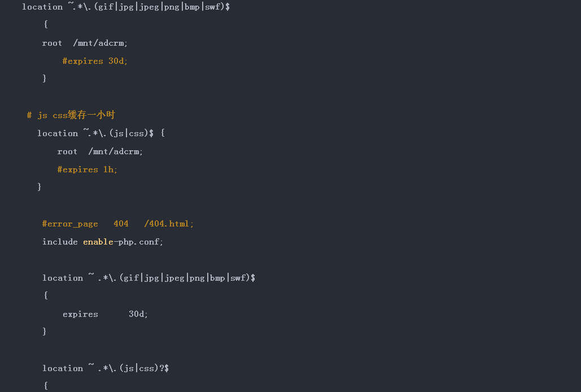Screen dimensions: 581x392
Task: Click the 'enable' keyword in include line
Action: click(x=98, y=242)
